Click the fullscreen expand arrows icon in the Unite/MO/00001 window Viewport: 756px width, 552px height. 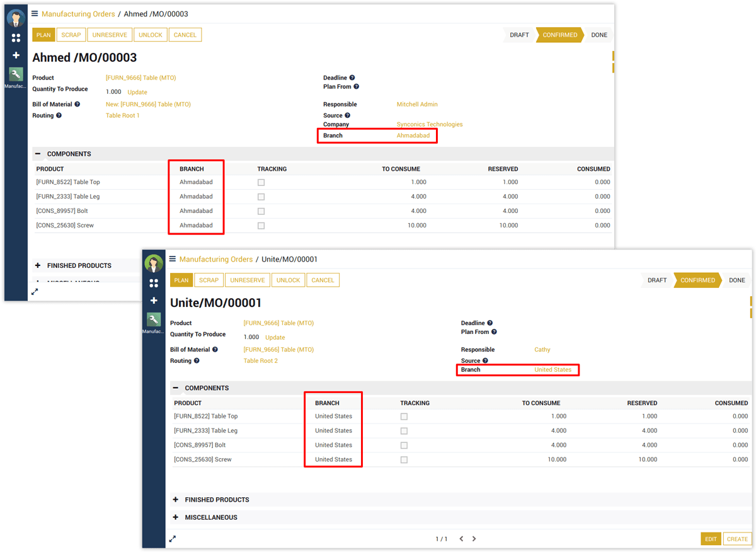173,539
